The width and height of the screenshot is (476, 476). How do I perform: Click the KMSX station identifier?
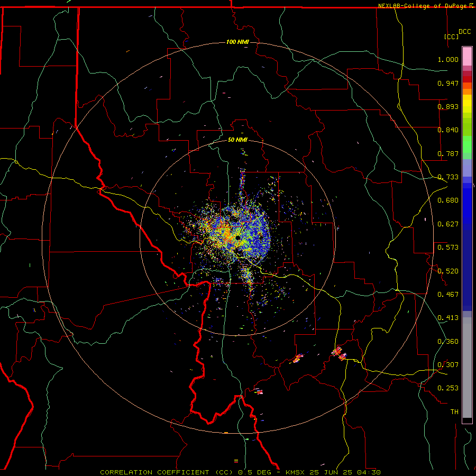point(295,472)
